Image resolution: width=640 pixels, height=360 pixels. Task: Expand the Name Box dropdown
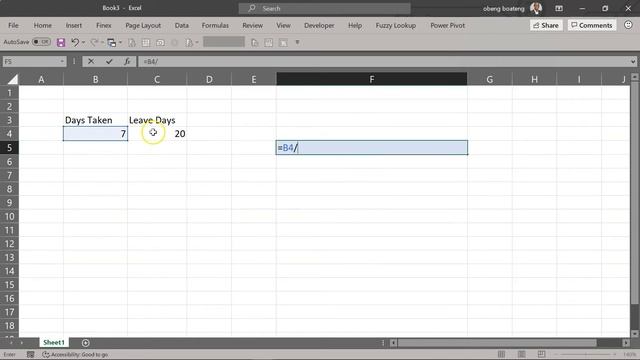[x=62, y=62]
